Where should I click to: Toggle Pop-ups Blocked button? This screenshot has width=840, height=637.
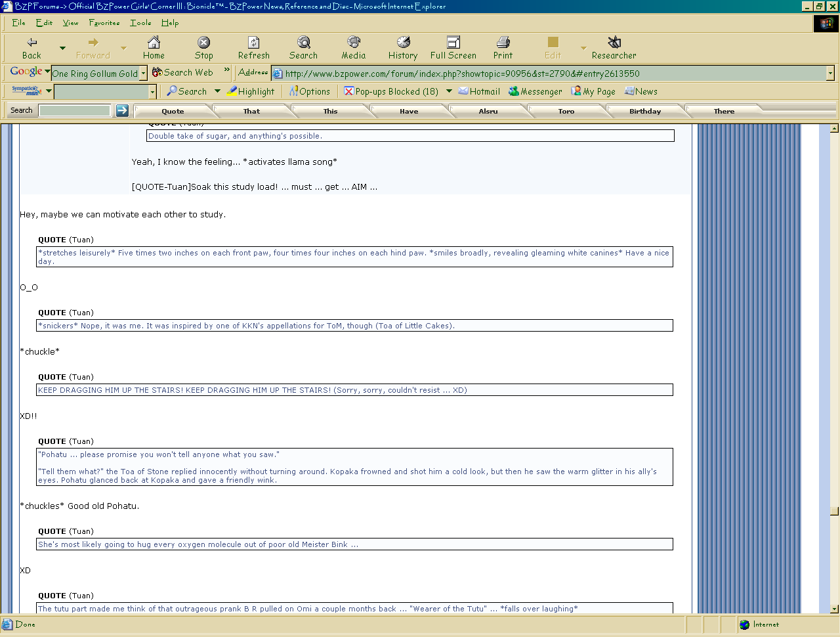pos(391,91)
